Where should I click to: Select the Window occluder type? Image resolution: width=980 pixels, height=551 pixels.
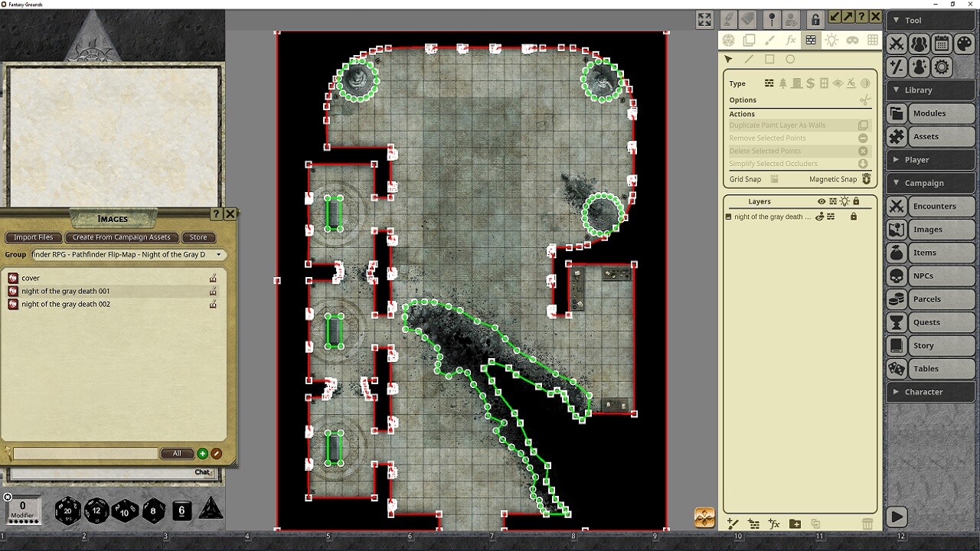click(824, 83)
